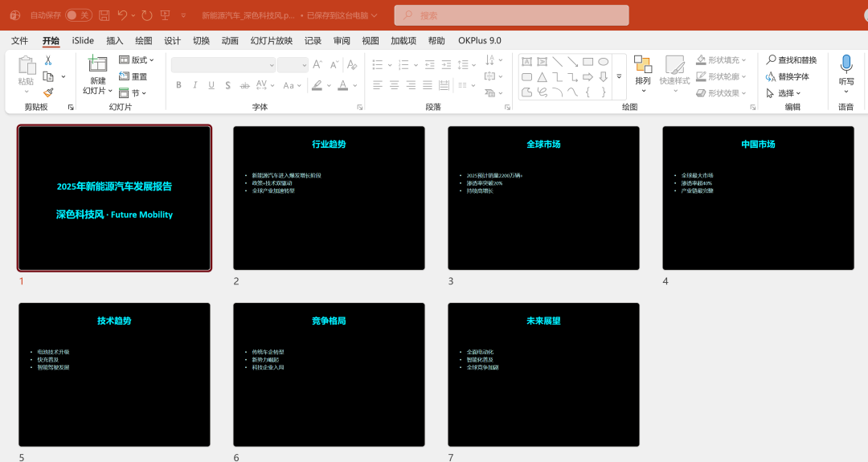868x462 pixels.
Task: Select slide 3 全球市场 thumbnail
Action: (543, 198)
